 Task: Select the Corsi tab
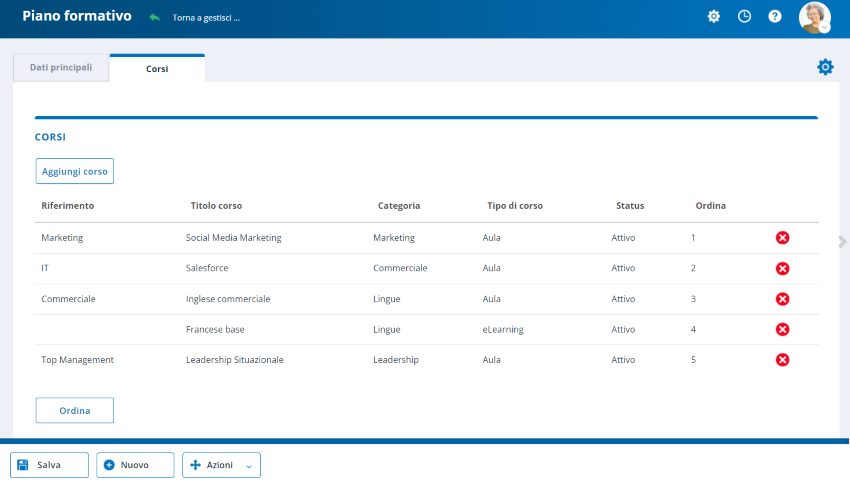pos(157,69)
